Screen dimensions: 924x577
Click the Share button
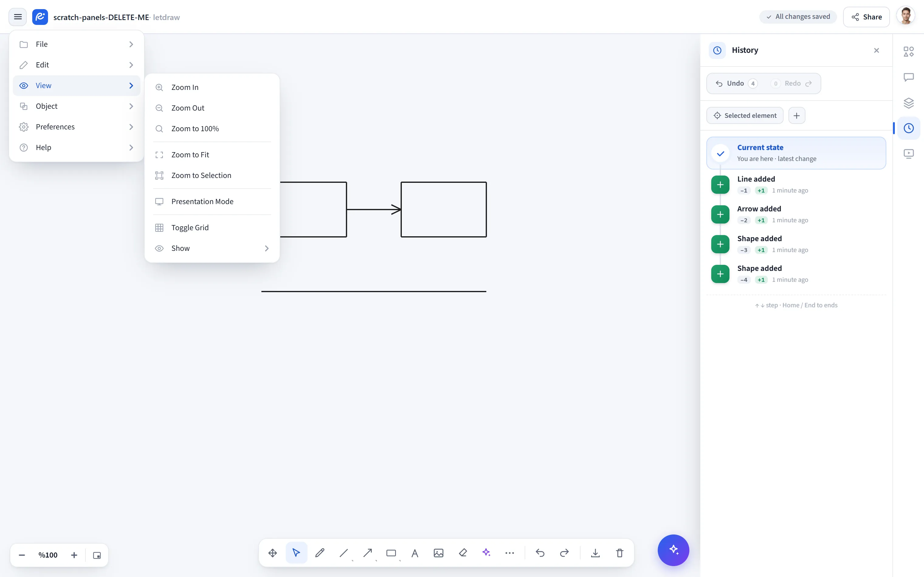click(x=866, y=17)
